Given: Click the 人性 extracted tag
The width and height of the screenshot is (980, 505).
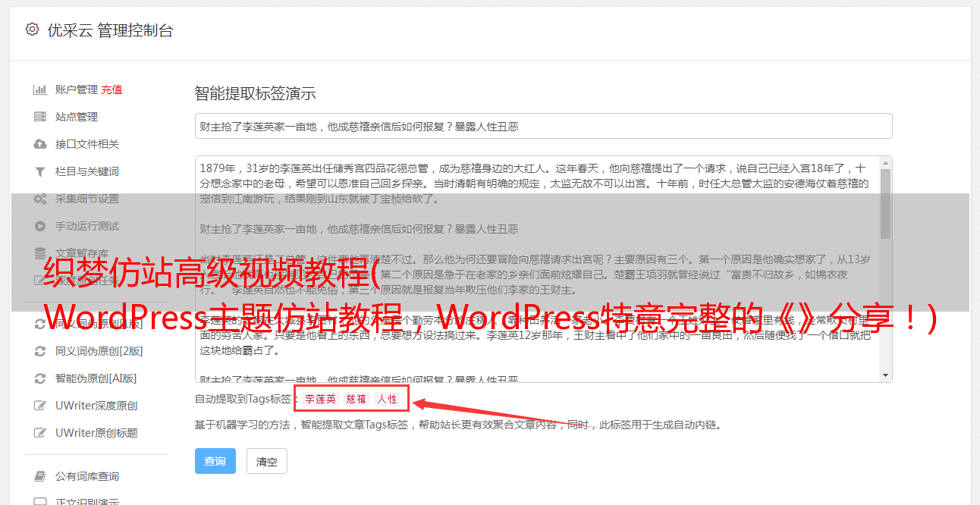Looking at the screenshot, I should coord(388,399).
